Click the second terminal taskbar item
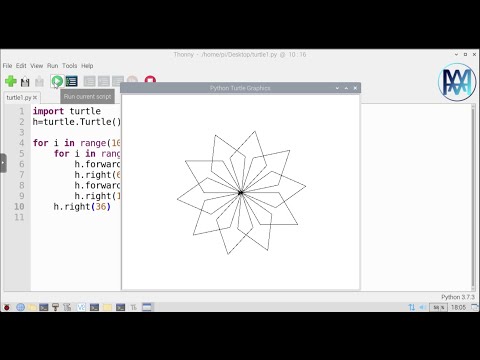 [94, 307]
